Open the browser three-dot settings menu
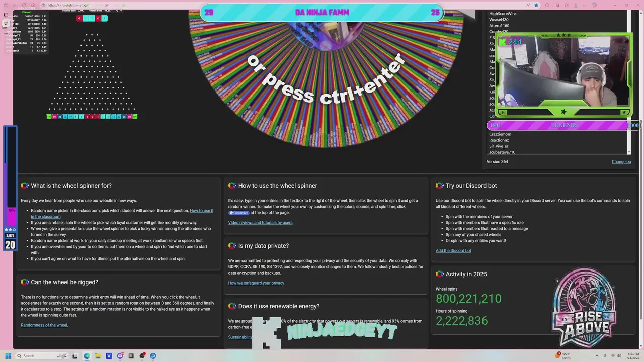The width and height of the screenshot is (644, 362). 585,5
